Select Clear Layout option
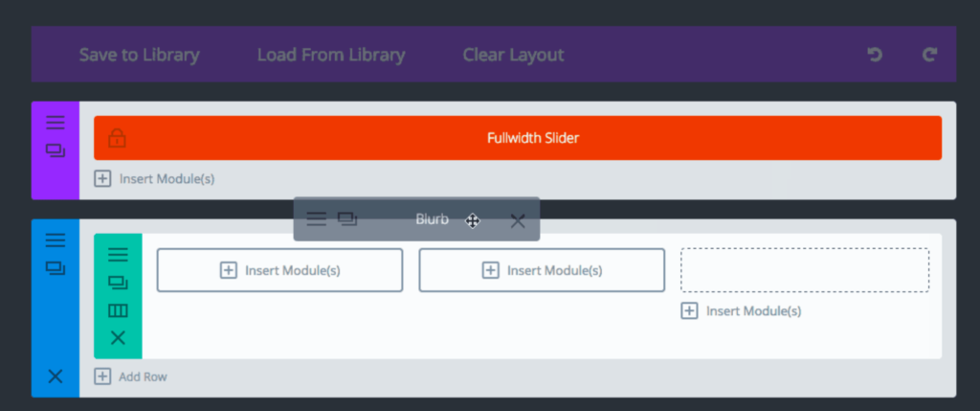The width and height of the screenshot is (980, 411). point(513,55)
